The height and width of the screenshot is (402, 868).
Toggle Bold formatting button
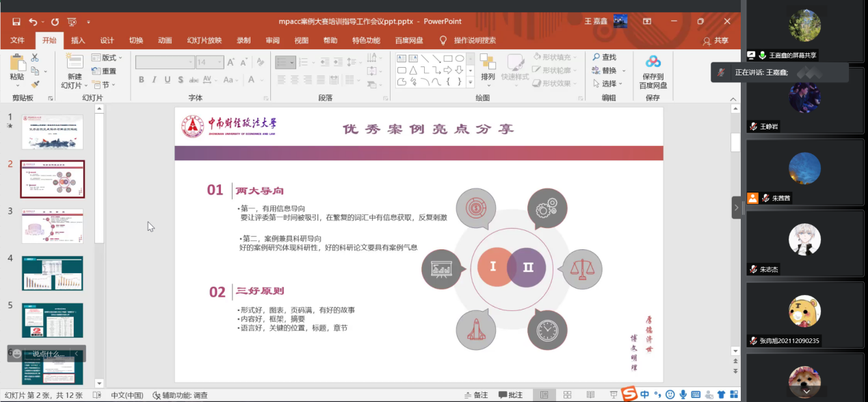[142, 80]
